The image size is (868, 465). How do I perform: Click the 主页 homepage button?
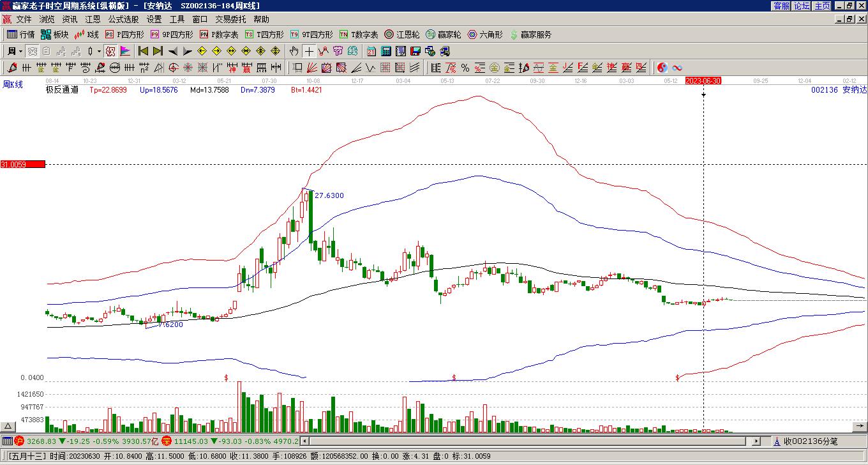(822, 5)
